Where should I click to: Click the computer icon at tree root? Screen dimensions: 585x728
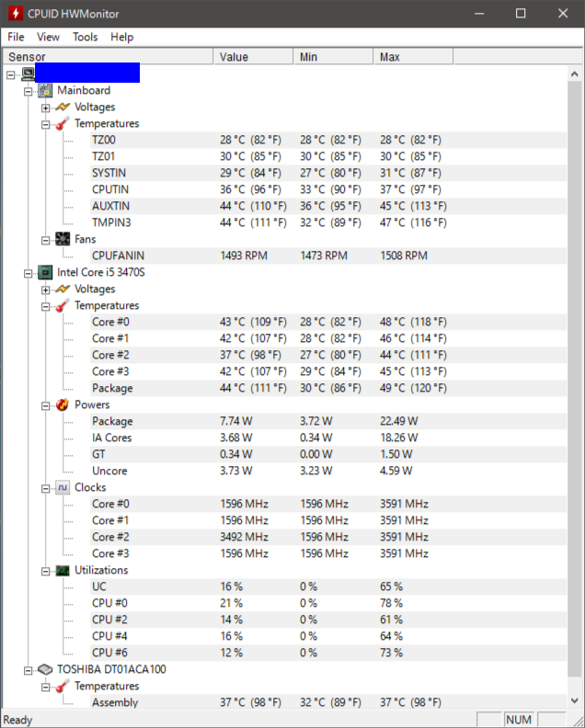[28, 74]
